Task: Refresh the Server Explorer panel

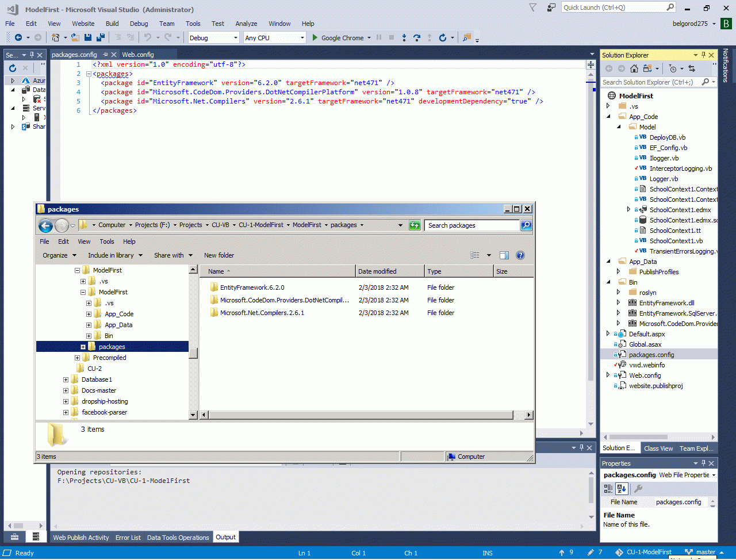Action: pos(13,68)
